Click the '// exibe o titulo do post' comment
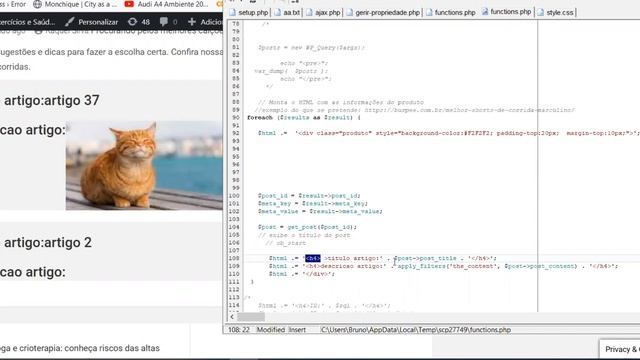The height and width of the screenshot is (360, 640). (304, 235)
